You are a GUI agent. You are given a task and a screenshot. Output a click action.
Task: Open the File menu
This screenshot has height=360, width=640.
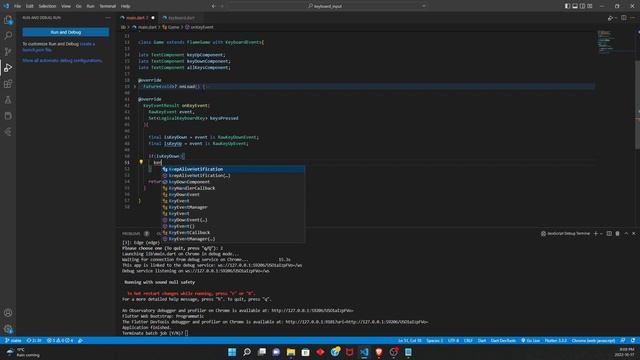(x=17, y=6)
